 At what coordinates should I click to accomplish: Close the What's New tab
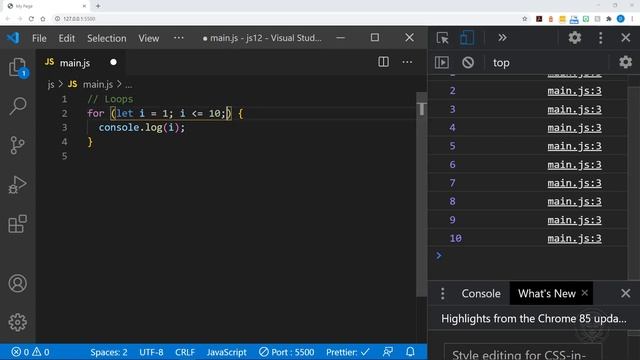pyautogui.click(x=584, y=293)
